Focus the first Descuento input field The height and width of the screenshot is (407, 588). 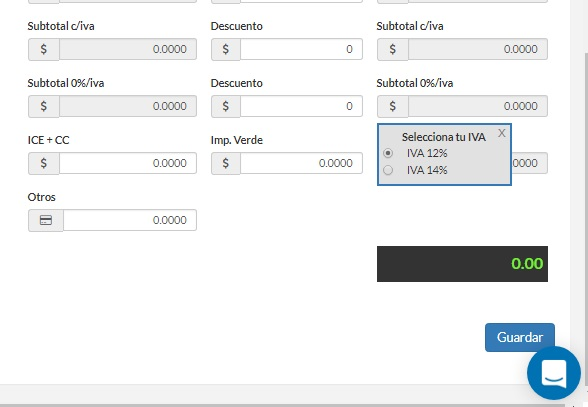pyautogui.click(x=302, y=49)
